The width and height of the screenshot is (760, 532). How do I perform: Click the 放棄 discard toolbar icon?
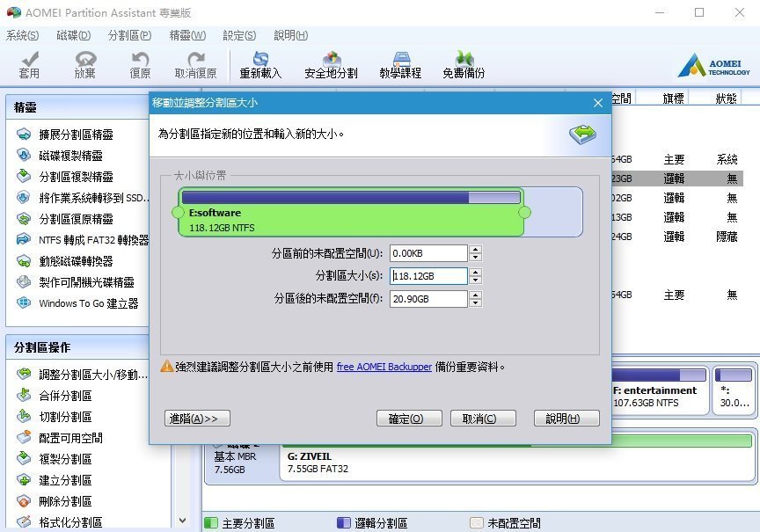[85, 59]
